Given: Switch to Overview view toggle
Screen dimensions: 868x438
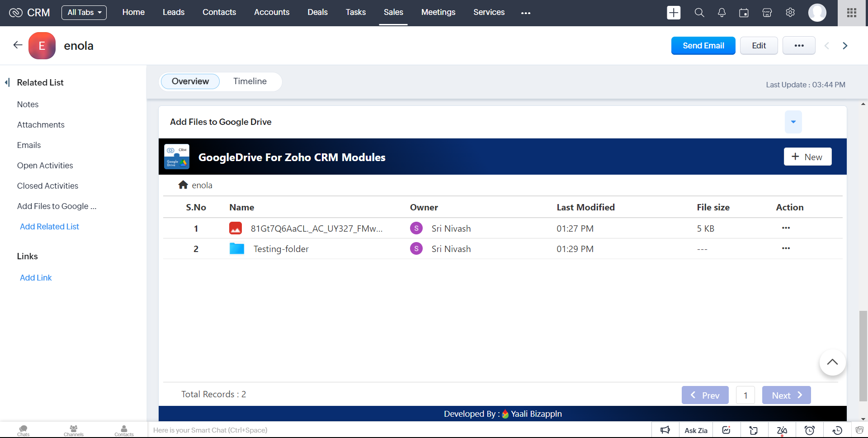Looking at the screenshot, I should (190, 81).
